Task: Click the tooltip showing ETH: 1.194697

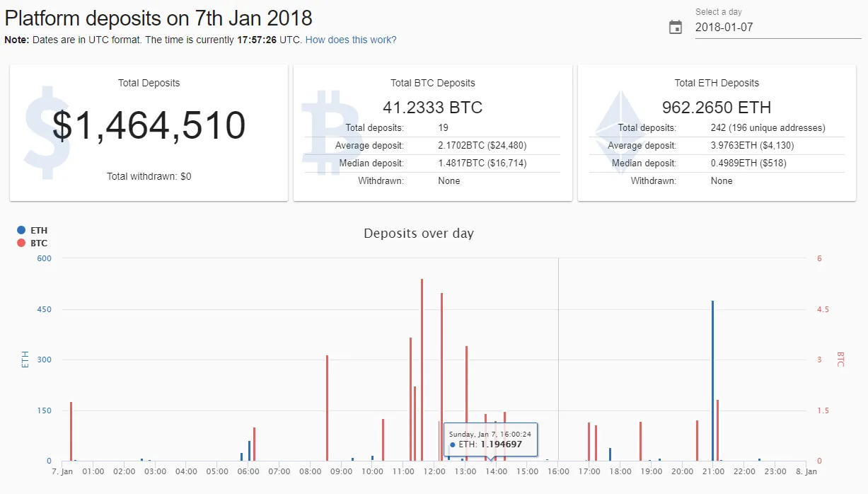Action: click(490, 440)
